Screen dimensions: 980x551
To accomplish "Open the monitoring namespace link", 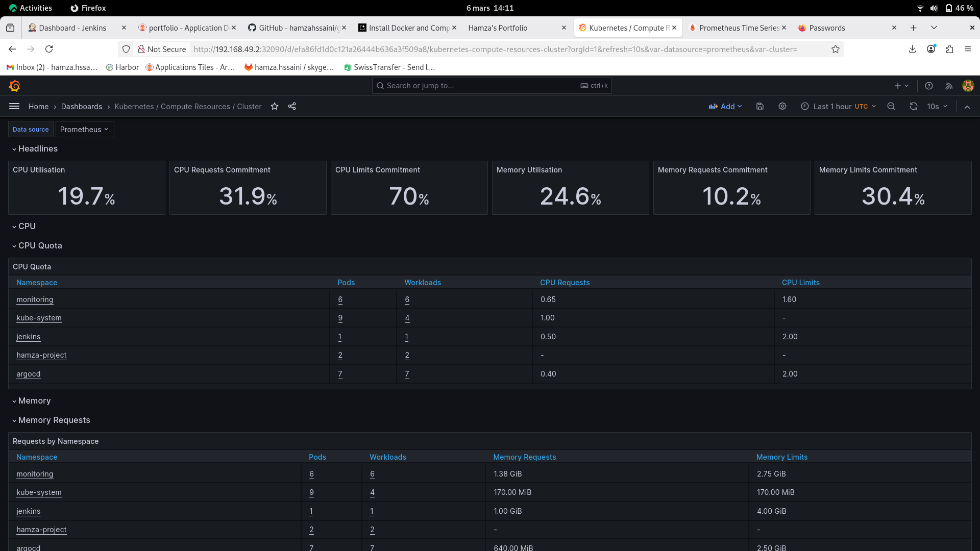I will (x=35, y=299).
